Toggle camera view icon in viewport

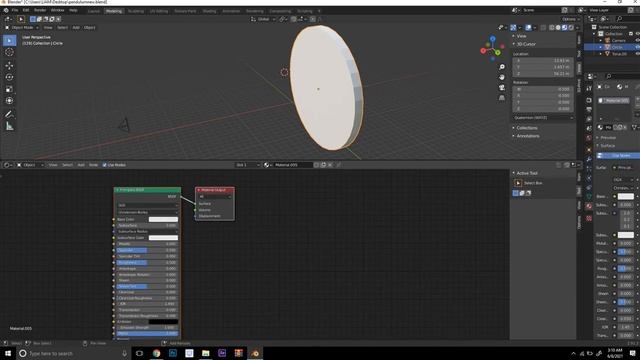click(502, 87)
